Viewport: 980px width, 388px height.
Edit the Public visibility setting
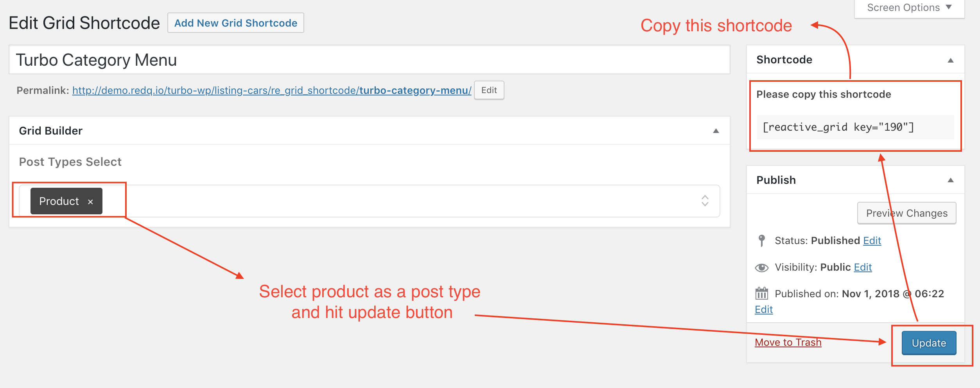pyautogui.click(x=863, y=267)
